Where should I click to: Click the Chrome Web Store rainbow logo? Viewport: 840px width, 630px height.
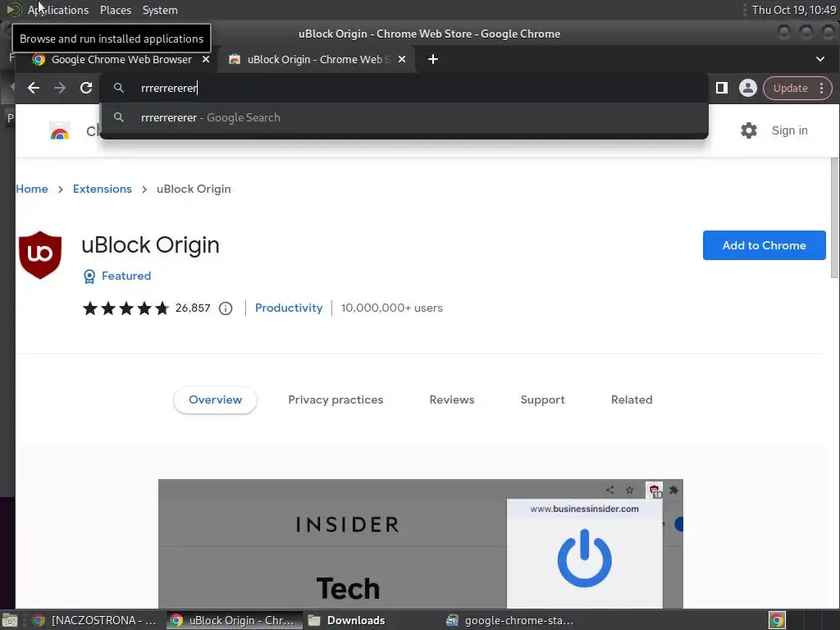pos(59,132)
